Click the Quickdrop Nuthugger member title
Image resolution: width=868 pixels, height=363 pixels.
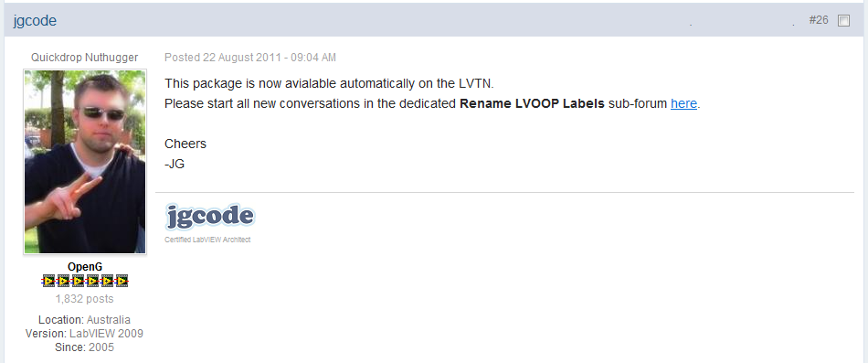coord(85,58)
